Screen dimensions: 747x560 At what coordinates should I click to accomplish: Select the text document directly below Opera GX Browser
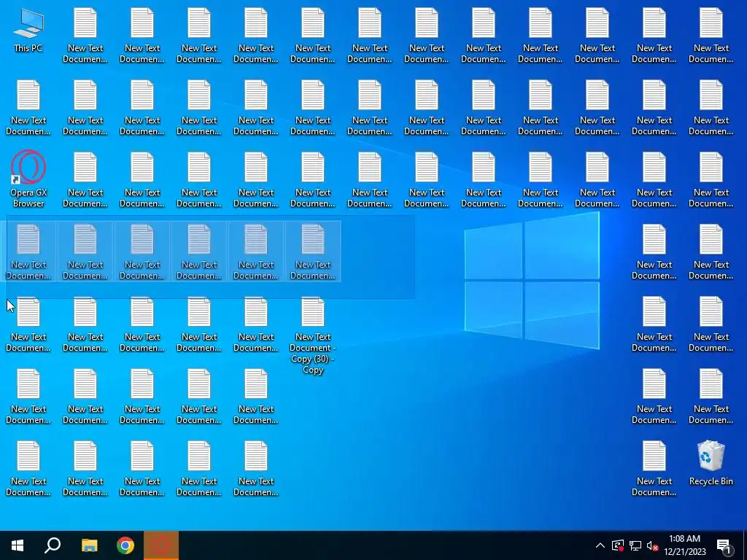pos(28,252)
